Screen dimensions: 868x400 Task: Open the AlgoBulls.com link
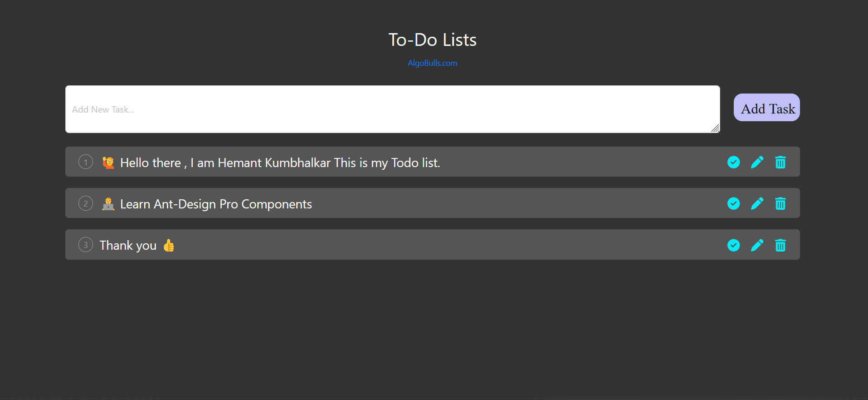point(432,63)
